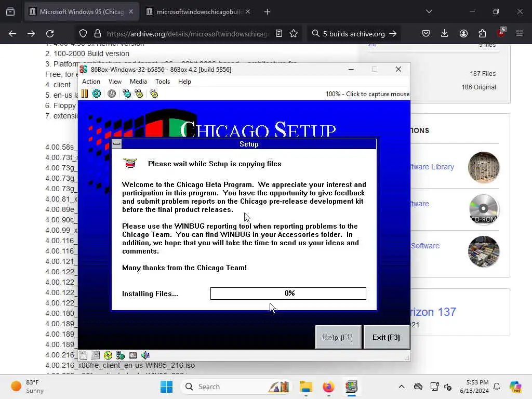The width and height of the screenshot is (532, 399).
Task: Send Ctrl+Alt+Del from 86Box toolbar
Action: pos(127,94)
